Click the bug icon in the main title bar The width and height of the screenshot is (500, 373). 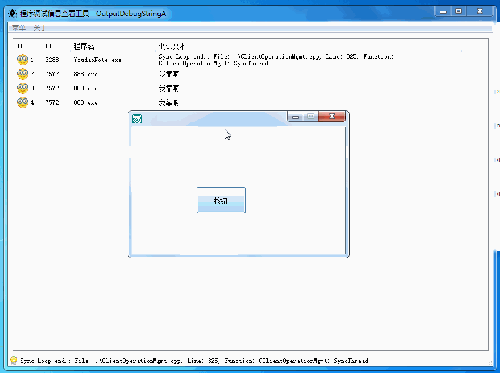click(x=12, y=13)
